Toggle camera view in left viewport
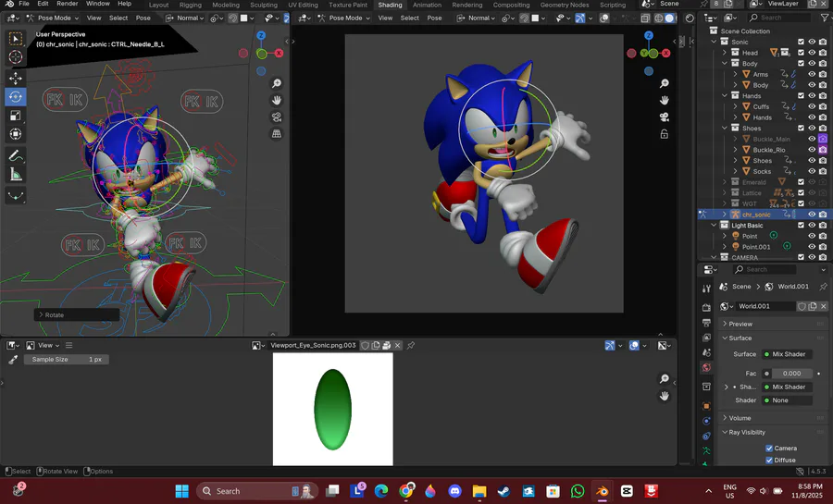Image resolution: width=833 pixels, height=504 pixels. point(276,117)
